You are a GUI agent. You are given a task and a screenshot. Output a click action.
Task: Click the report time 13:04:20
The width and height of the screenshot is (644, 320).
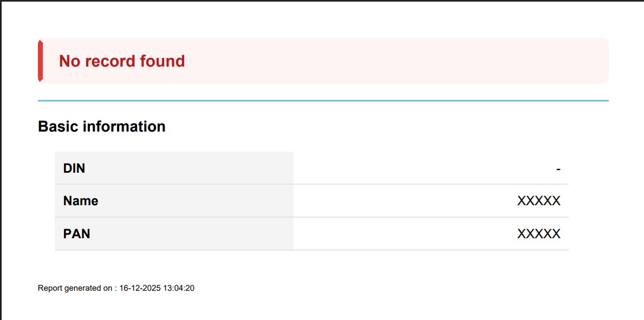(x=179, y=289)
